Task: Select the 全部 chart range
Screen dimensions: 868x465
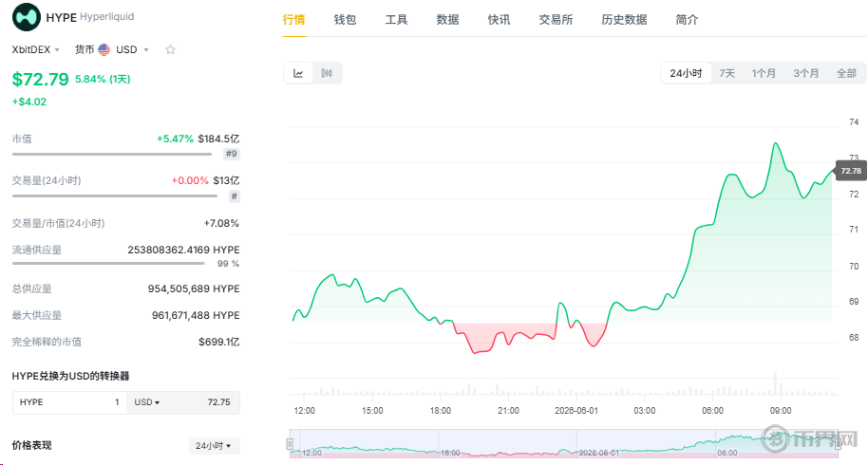Action: pyautogui.click(x=846, y=73)
